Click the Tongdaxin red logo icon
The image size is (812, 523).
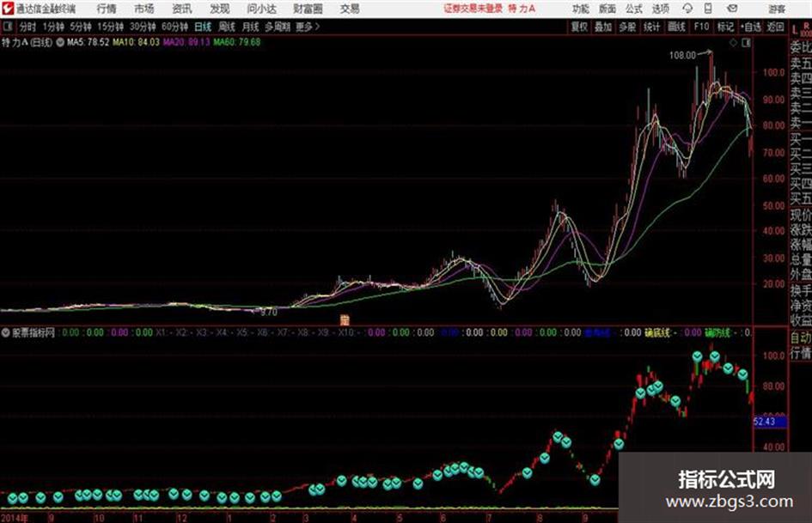click(x=8, y=9)
